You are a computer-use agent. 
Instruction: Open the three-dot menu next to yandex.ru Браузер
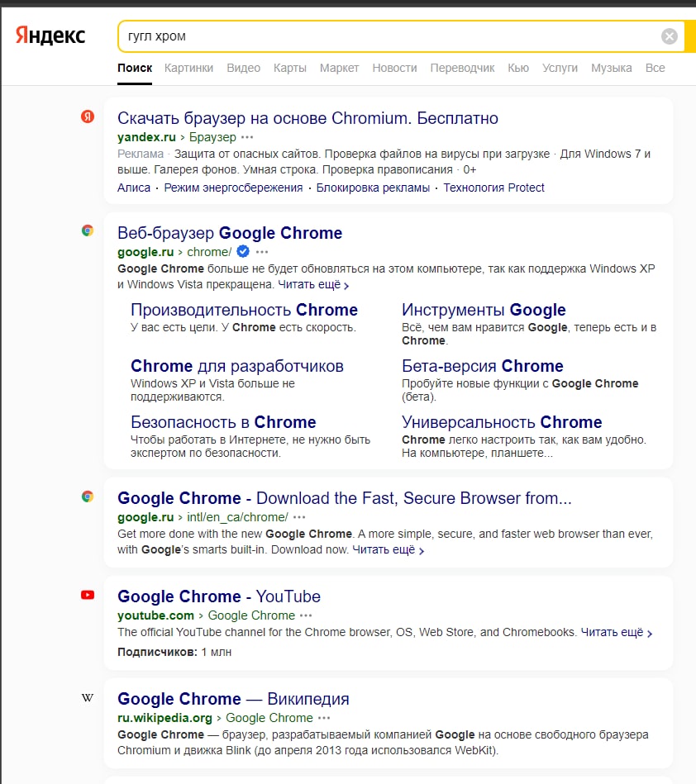point(247,137)
